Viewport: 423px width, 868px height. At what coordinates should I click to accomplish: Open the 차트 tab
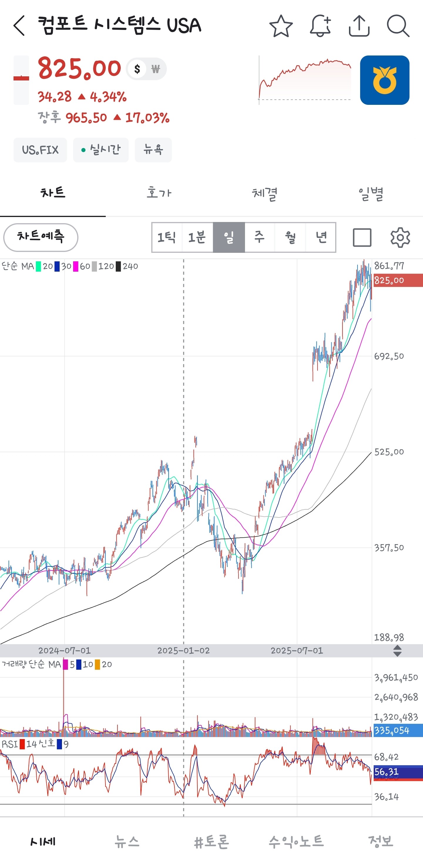[53, 193]
